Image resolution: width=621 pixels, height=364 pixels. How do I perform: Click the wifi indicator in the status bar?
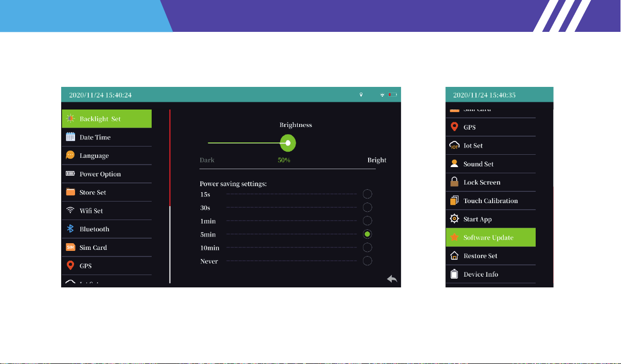(x=382, y=95)
